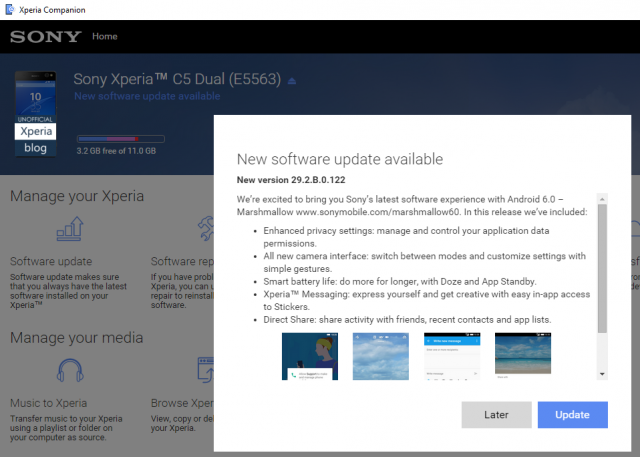This screenshot has height=457, width=640.
Task: Click the storage usage bar
Action: click(121, 139)
